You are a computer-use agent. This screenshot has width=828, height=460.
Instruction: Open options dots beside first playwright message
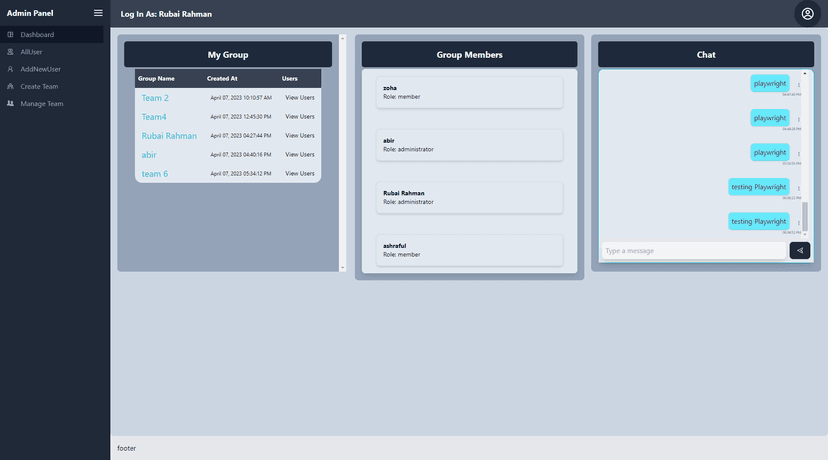click(x=798, y=85)
